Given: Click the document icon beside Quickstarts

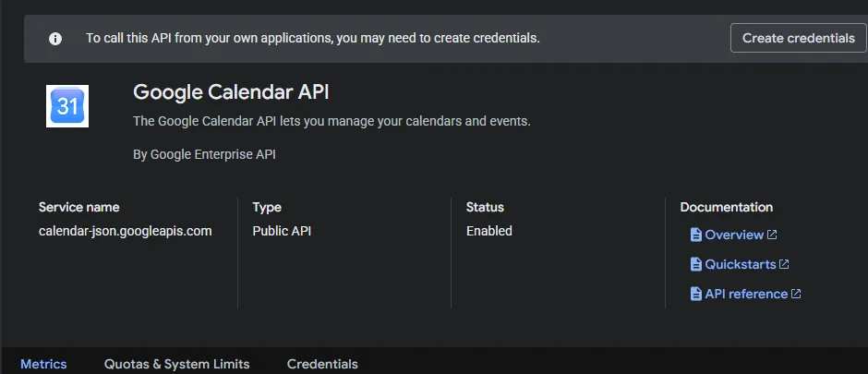Looking at the screenshot, I should pyautogui.click(x=696, y=264).
